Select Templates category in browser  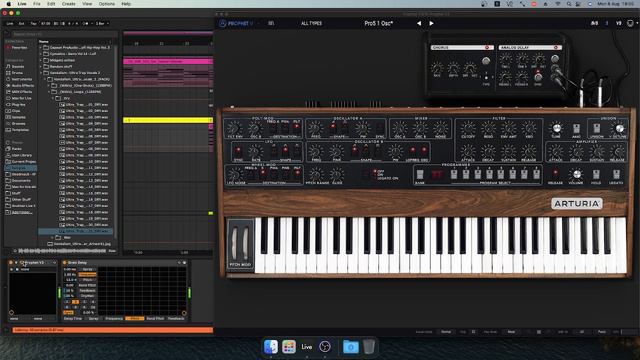18,130
